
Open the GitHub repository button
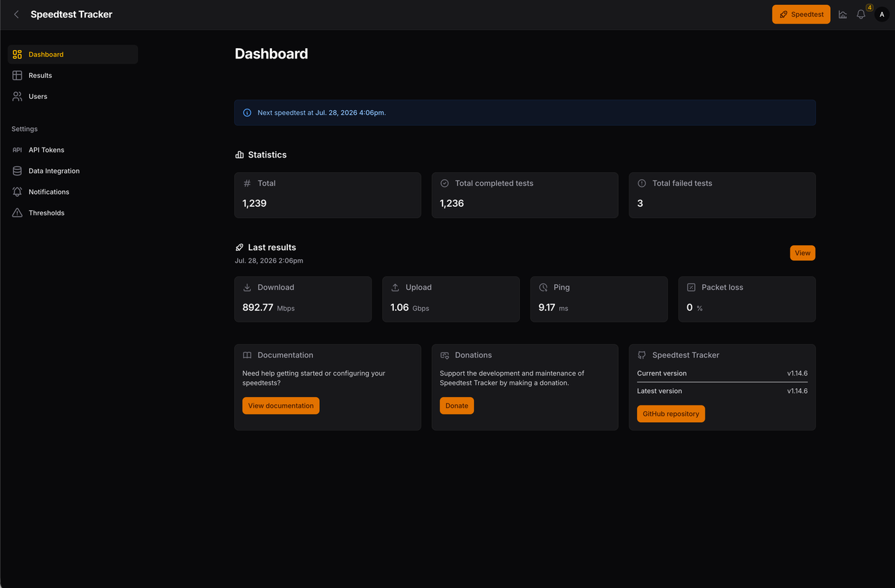(x=671, y=414)
